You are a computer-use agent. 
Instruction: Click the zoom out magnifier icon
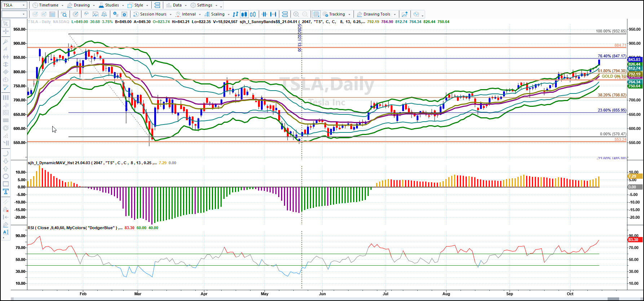tap(305, 14)
